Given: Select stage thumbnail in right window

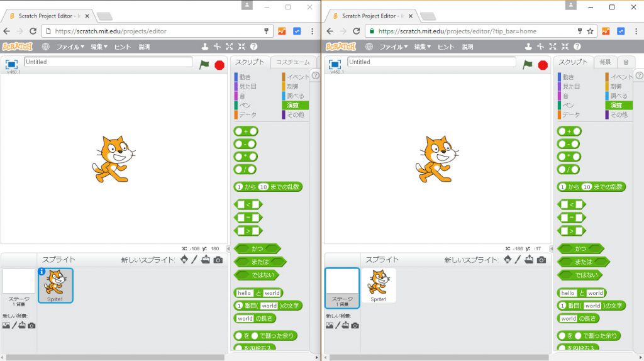Looking at the screenshot, I should click(342, 287).
